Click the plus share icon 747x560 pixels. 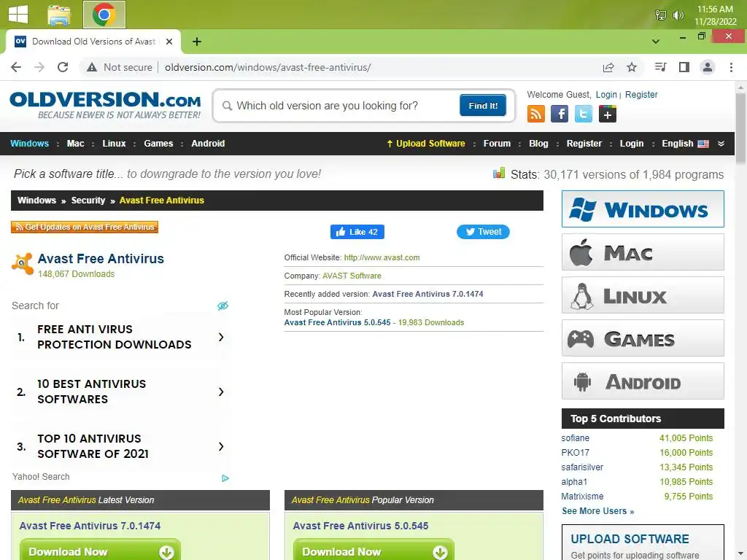[x=608, y=114]
